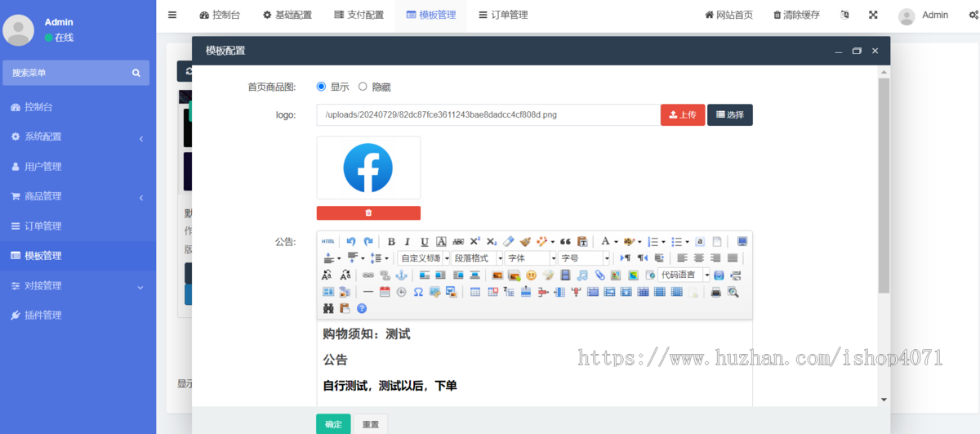Image resolution: width=980 pixels, height=434 pixels.
Task: Click the 搜索菜单 search field
Action: pyautogui.click(x=75, y=73)
